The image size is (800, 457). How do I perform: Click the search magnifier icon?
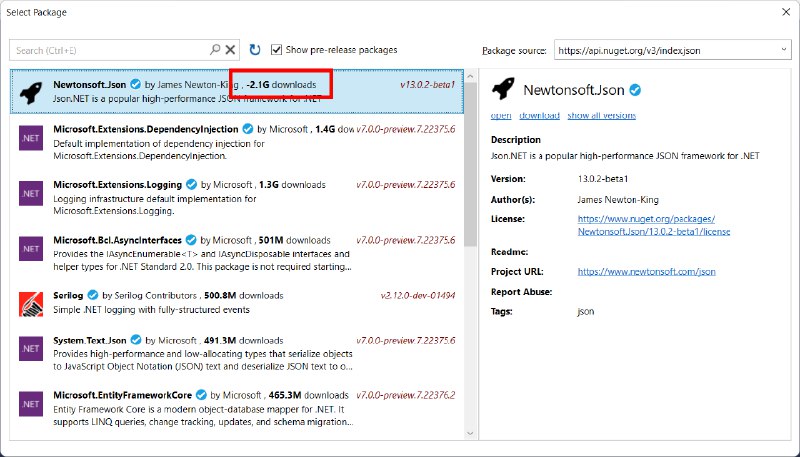point(215,49)
